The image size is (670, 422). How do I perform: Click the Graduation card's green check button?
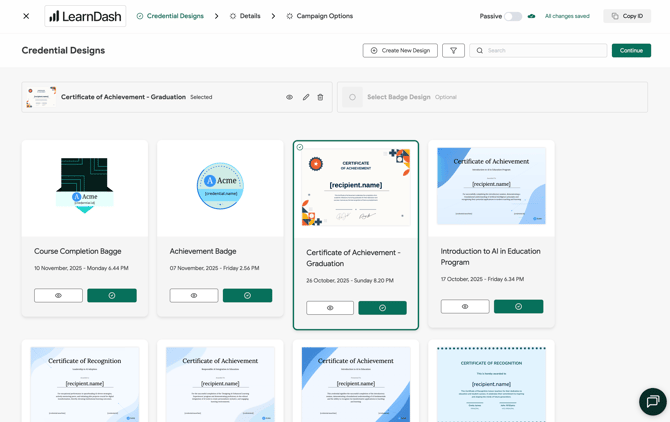382,308
